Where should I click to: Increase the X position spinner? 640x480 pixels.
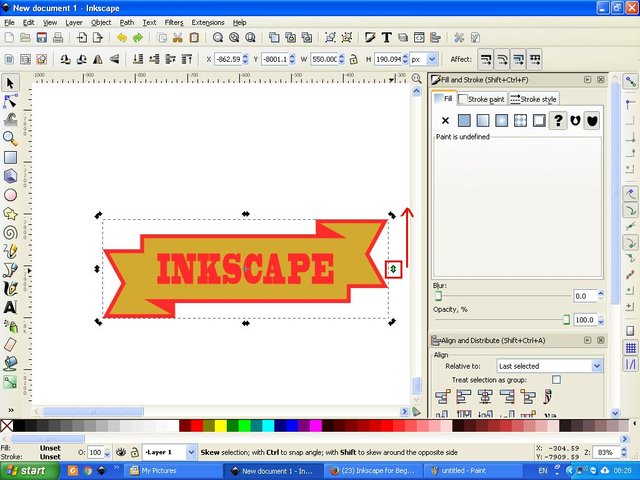tap(245, 56)
